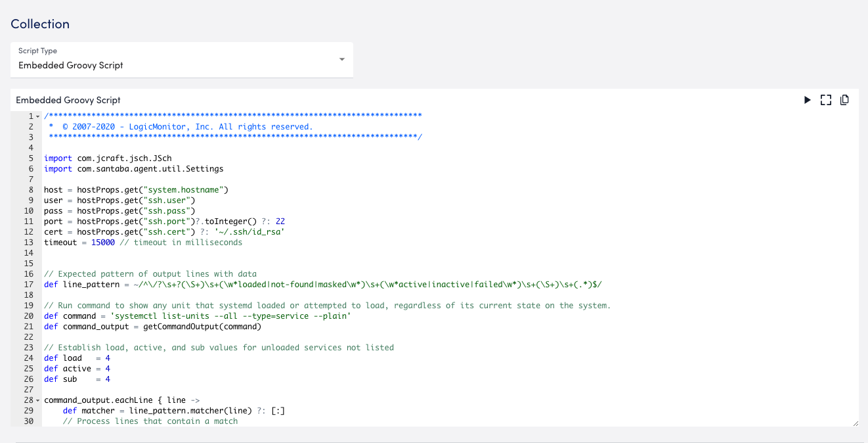868x443 pixels.
Task: Copy the Groovy script to clipboard
Action: click(844, 100)
